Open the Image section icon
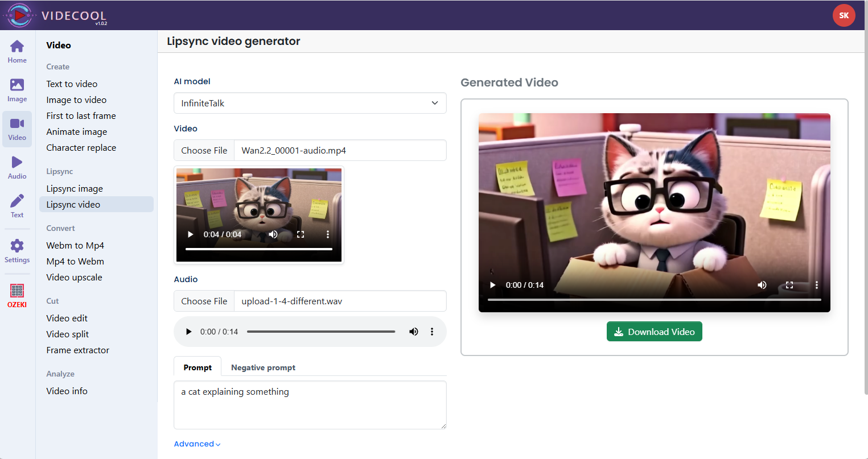Viewport: 868px width, 459px height. 17,90
